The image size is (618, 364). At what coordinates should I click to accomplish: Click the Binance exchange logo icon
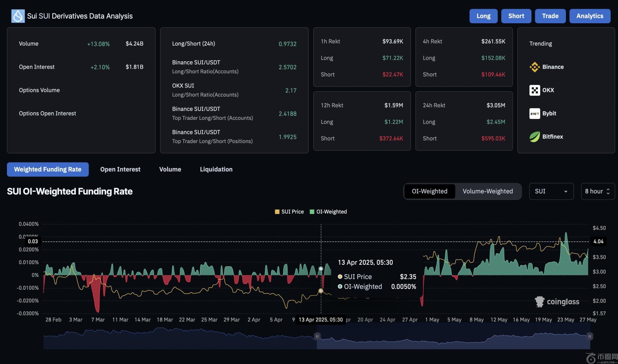point(534,67)
